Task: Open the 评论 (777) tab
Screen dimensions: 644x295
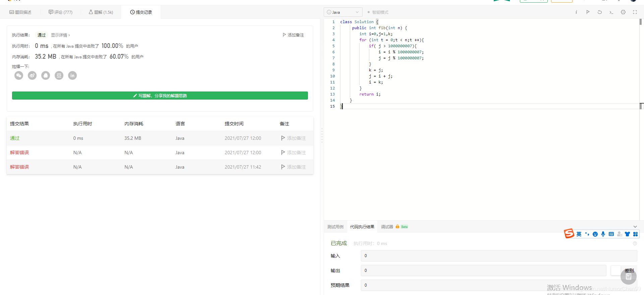Action: tap(60, 12)
